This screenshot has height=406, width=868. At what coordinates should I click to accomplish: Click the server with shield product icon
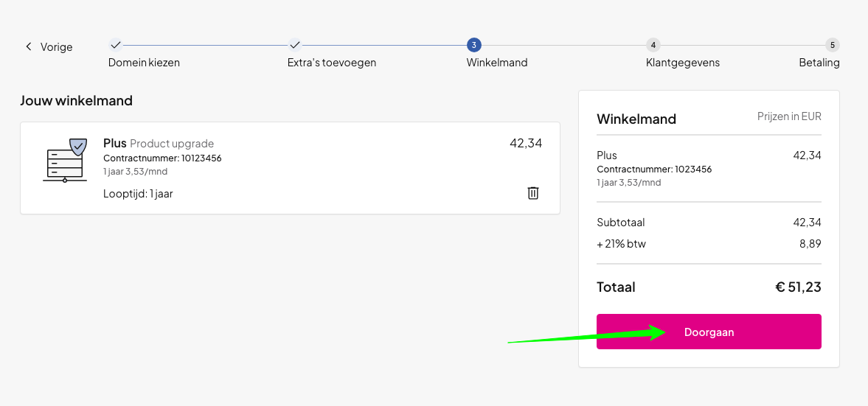point(65,159)
